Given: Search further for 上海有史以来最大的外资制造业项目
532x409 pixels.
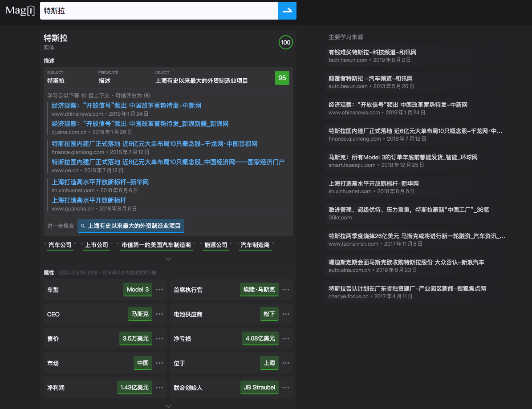Looking at the screenshot, I should (x=131, y=226).
